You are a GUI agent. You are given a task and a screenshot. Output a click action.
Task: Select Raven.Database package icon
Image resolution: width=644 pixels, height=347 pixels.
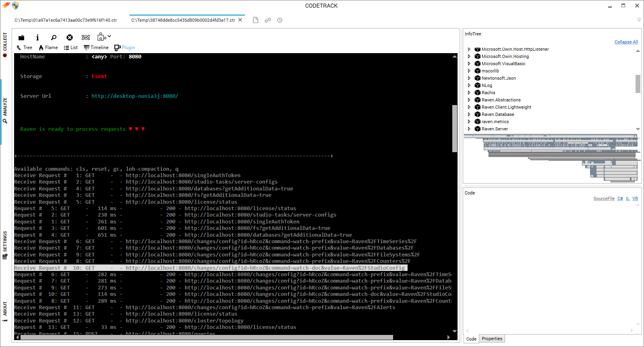(477, 114)
